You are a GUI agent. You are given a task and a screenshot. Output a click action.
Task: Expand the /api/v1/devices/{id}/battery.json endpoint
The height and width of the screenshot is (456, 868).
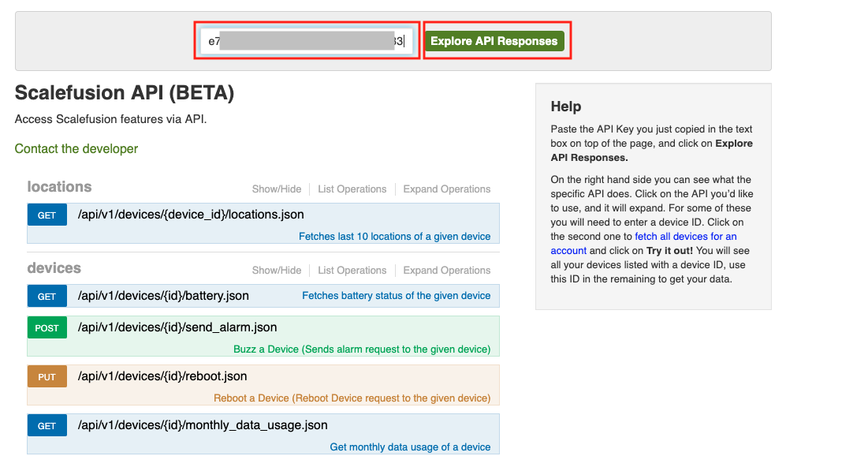(x=162, y=296)
